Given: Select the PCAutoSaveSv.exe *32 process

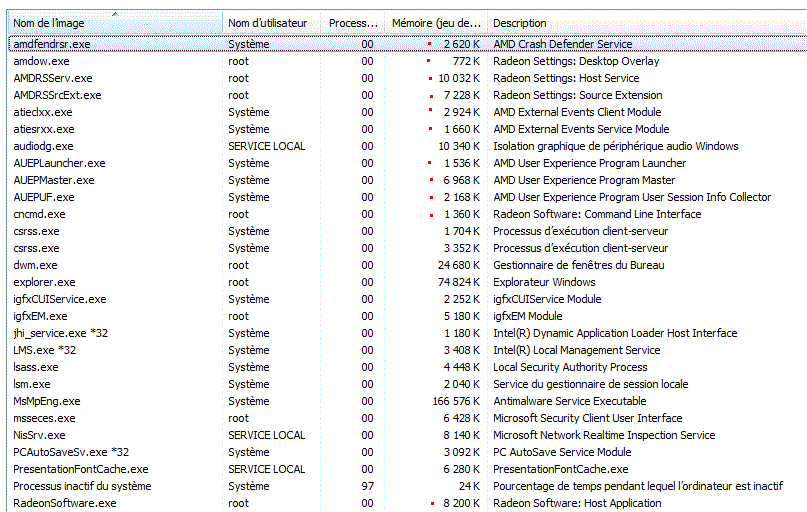Looking at the screenshot, I should (x=71, y=452).
